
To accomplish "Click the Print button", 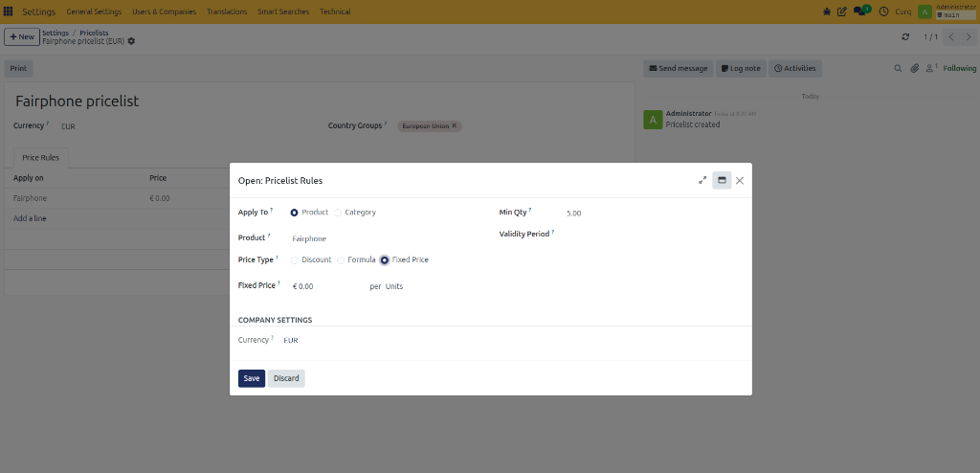I will coord(18,68).
